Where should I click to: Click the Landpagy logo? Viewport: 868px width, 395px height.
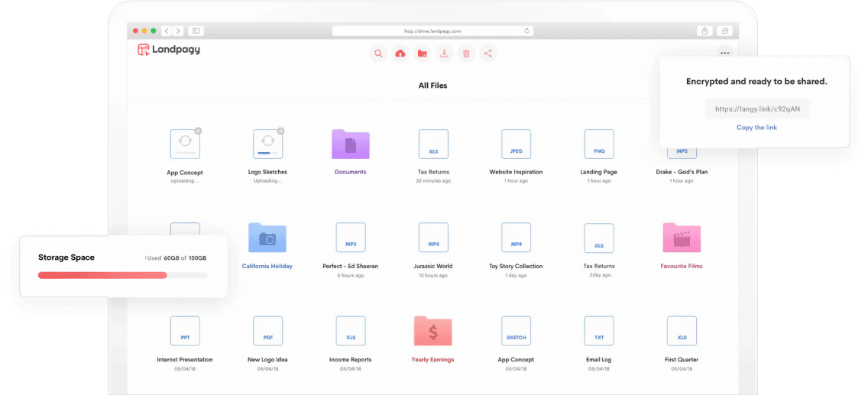tap(168, 50)
